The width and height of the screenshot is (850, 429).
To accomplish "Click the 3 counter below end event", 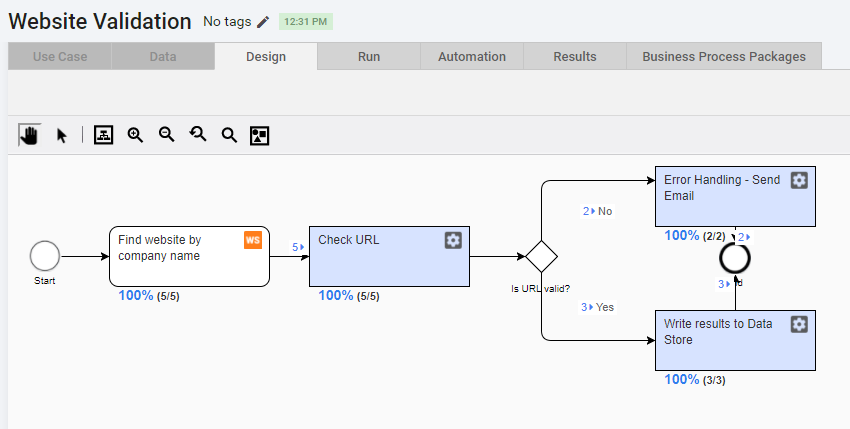I will click(x=724, y=284).
